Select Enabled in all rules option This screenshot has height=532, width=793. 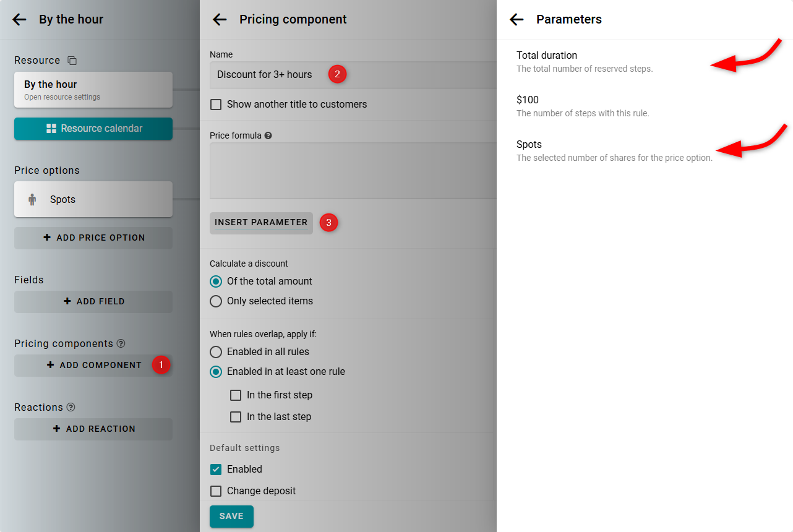coord(216,352)
